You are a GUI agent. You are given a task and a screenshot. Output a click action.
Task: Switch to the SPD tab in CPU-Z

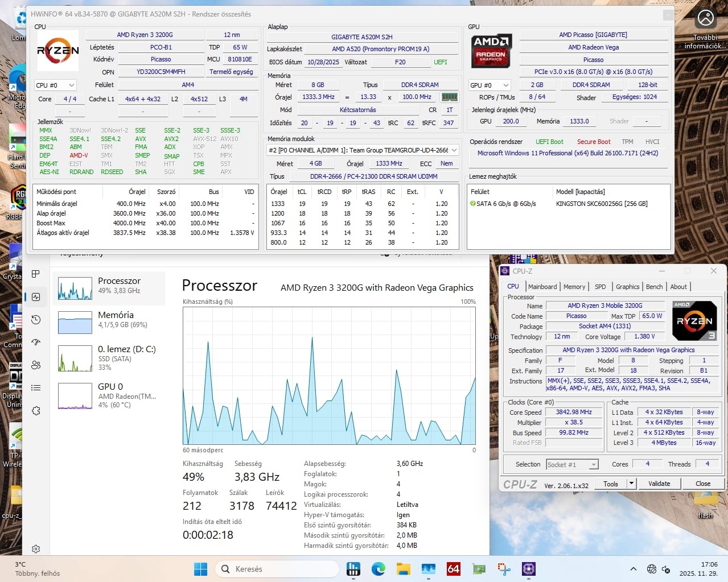click(601, 287)
